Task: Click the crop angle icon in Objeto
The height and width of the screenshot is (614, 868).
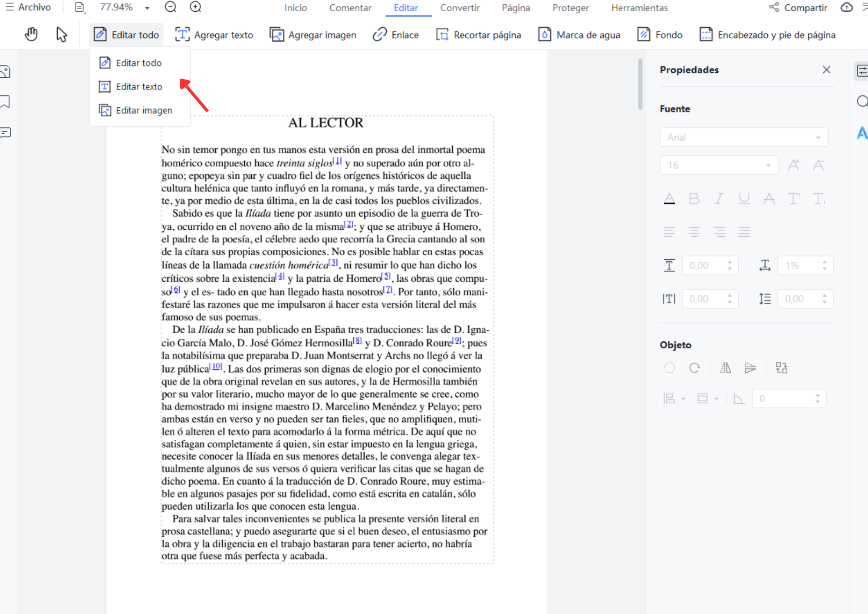Action: [738, 398]
